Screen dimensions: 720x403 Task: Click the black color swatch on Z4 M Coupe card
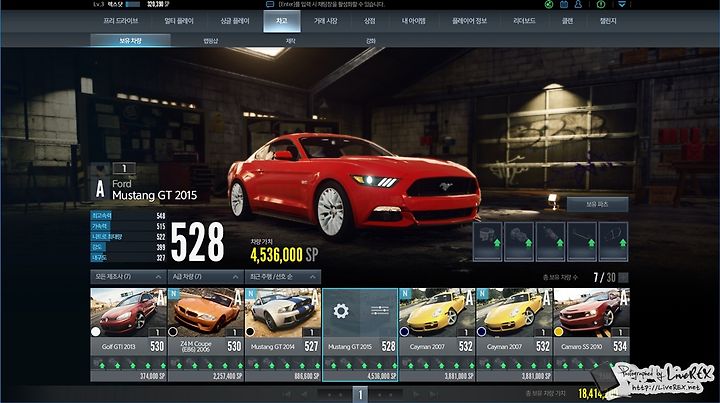coord(173,332)
